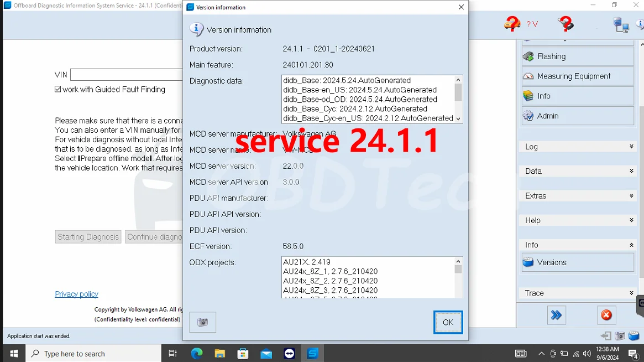Click the Flashing mode icon
Image resolution: width=644 pixels, height=362 pixels.
tap(528, 56)
